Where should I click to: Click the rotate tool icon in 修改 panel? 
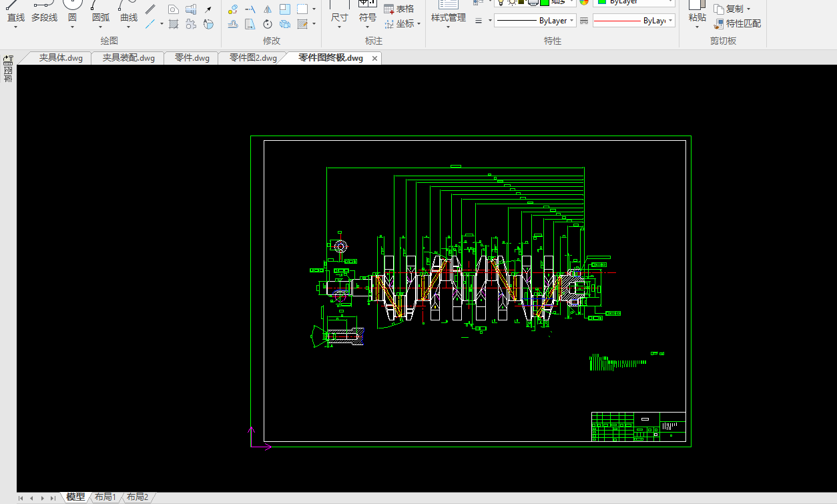[x=268, y=24]
